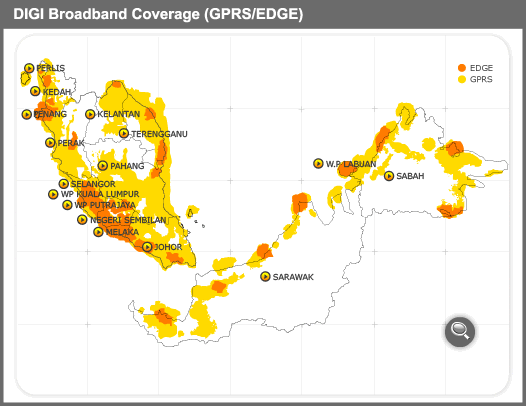The width and height of the screenshot is (526, 406).
Task: Open the WP PUTRAJAYA label
Action: pyautogui.click(x=105, y=205)
